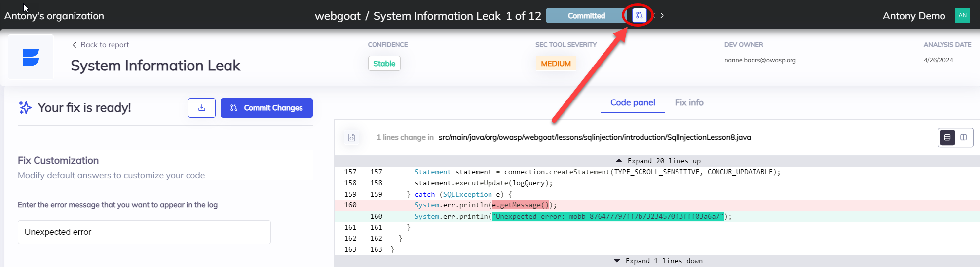Click the pull request icon next to Committed

point(639,16)
